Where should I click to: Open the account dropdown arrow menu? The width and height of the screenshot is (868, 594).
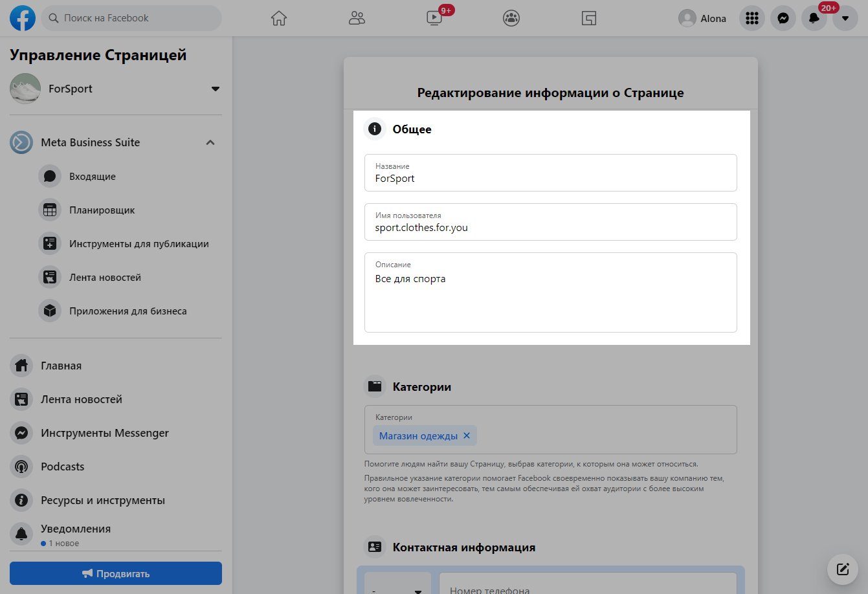click(845, 18)
